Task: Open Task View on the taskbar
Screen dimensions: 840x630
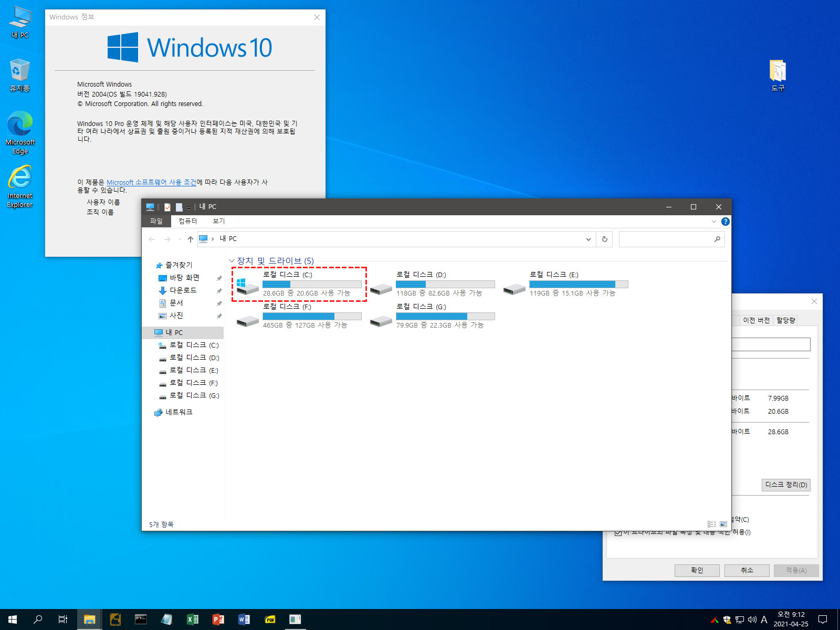Action: click(63, 619)
